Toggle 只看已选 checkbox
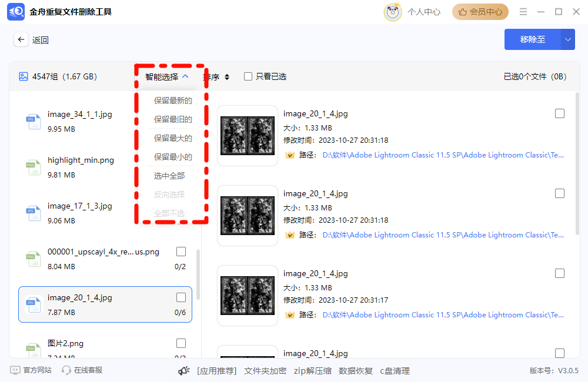 point(248,76)
